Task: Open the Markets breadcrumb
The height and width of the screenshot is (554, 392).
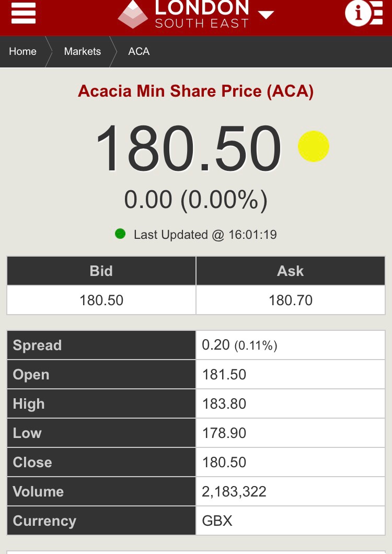Action: point(82,51)
